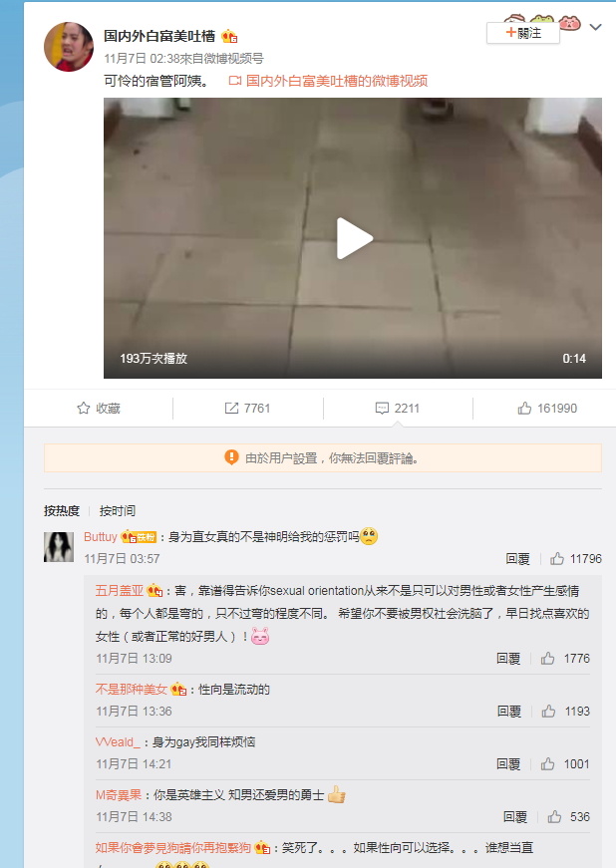Image resolution: width=616 pixels, height=868 pixels.
Task: Like 五月盖亚's reply with 1776 likes
Action: [548, 658]
